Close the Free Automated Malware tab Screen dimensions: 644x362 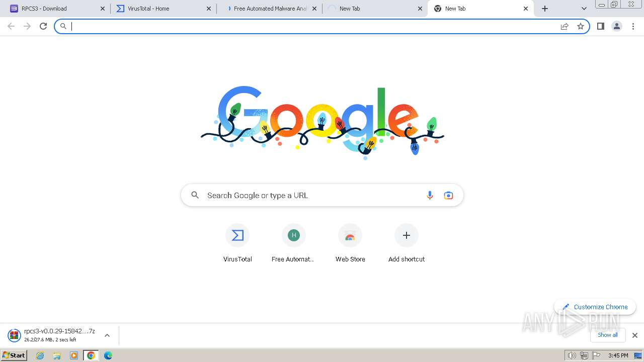[x=314, y=9]
